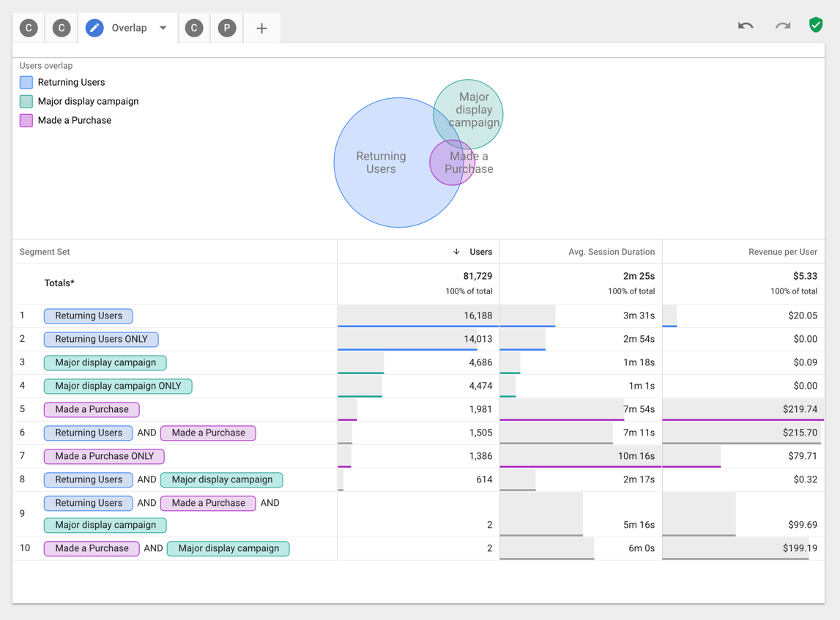Toggle Major display campaign in the legend

coord(26,102)
